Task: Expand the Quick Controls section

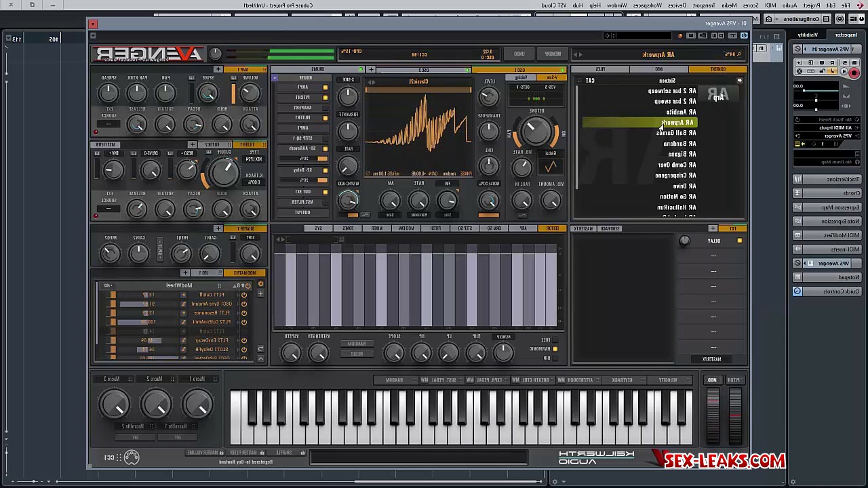Action: tap(827, 291)
